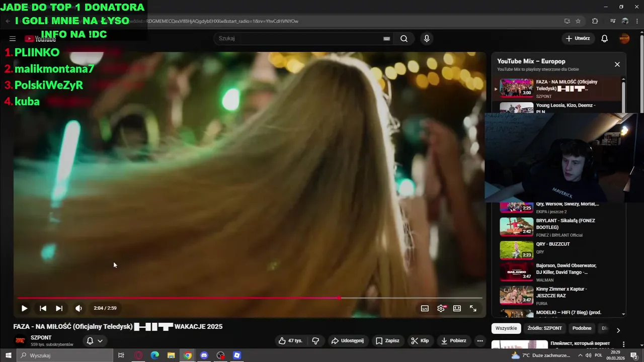The height and width of the screenshot is (362, 644).
Task: Select the Wszystkie filter chip
Action: click(506, 328)
